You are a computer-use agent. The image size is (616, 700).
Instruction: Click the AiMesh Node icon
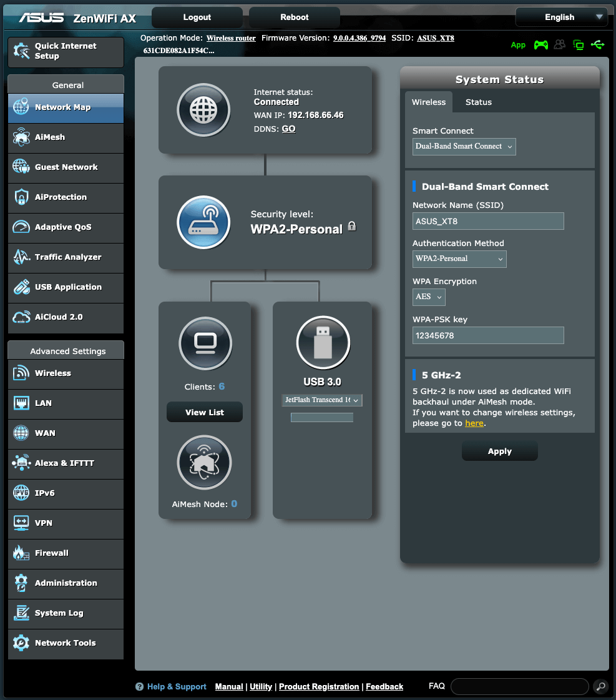(204, 463)
